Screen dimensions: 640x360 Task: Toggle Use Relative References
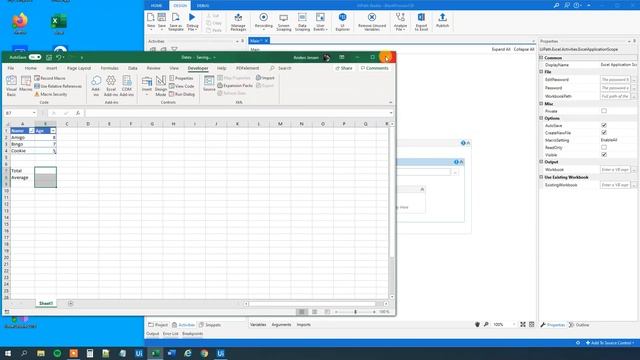[x=58, y=86]
